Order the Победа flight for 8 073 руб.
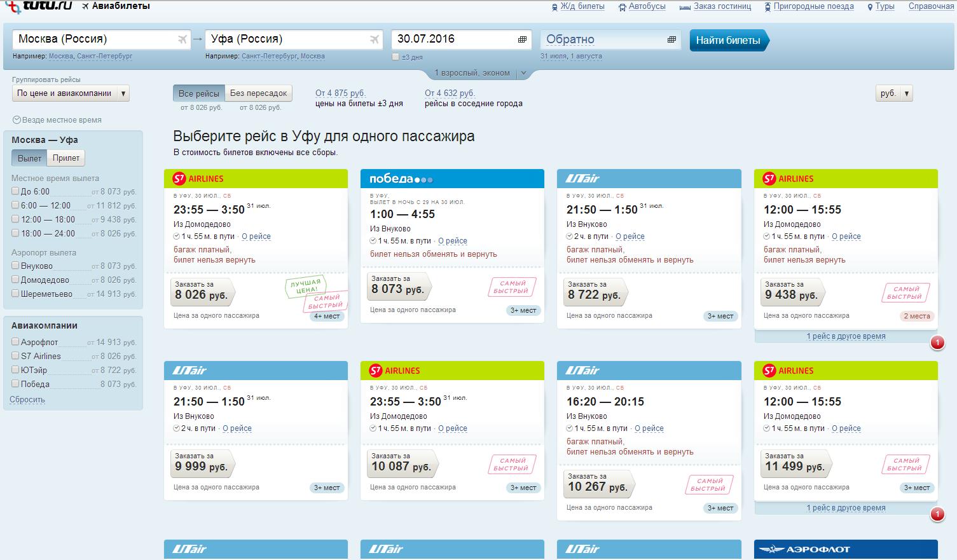957x560 pixels. point(399,285)
